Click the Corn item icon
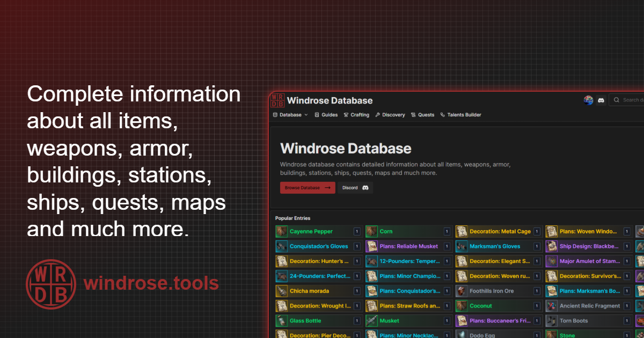This screenshot has width=644, height=338. 372,232
